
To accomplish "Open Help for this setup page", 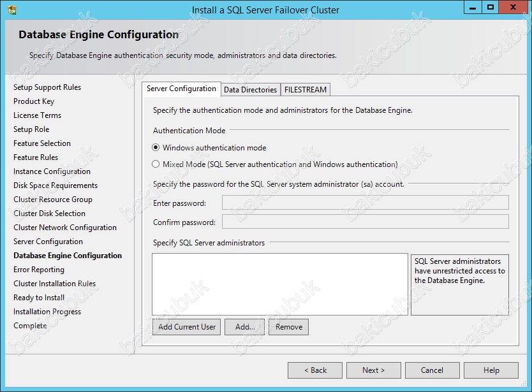I will pos(491,370).
